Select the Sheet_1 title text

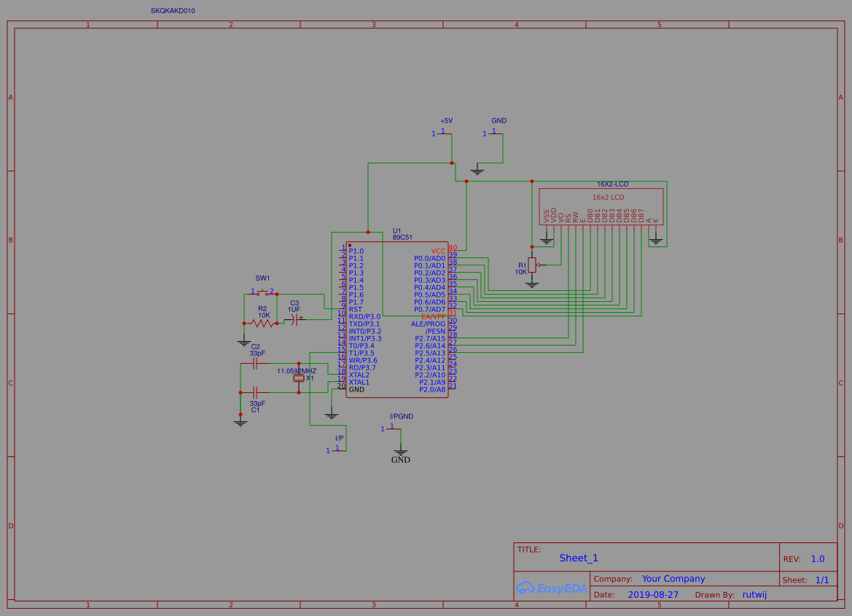(x=579, y=558)
